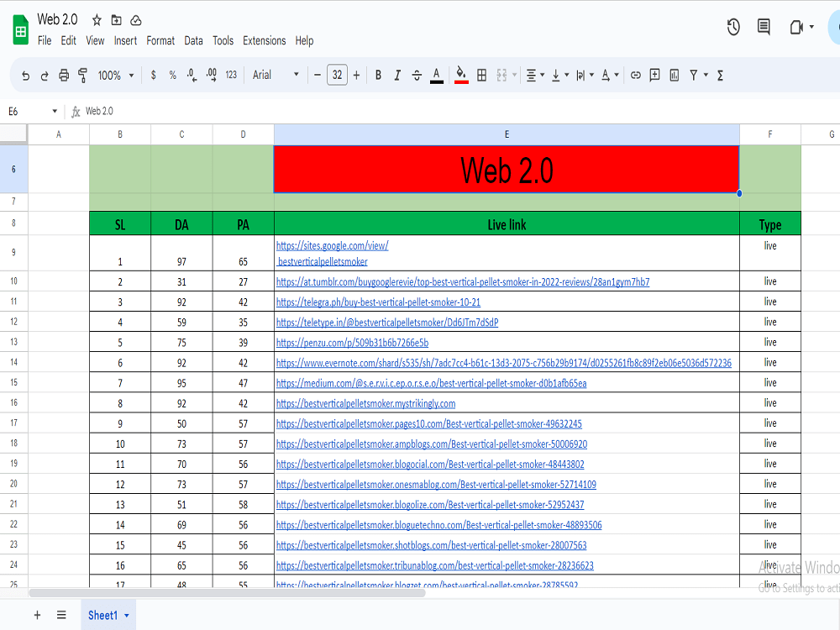Open the View menu
Screen dimensions: 840x630
pos(96,40)
